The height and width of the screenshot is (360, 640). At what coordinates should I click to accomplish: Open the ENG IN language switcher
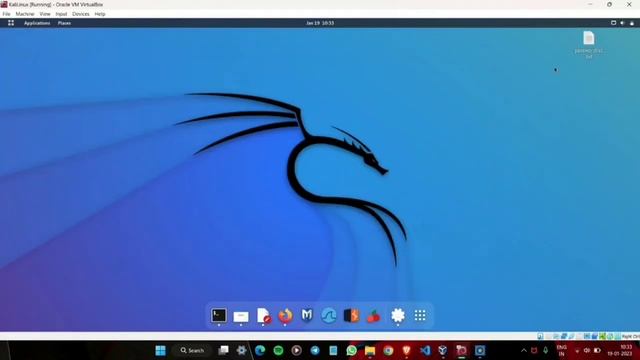point(562,351)
